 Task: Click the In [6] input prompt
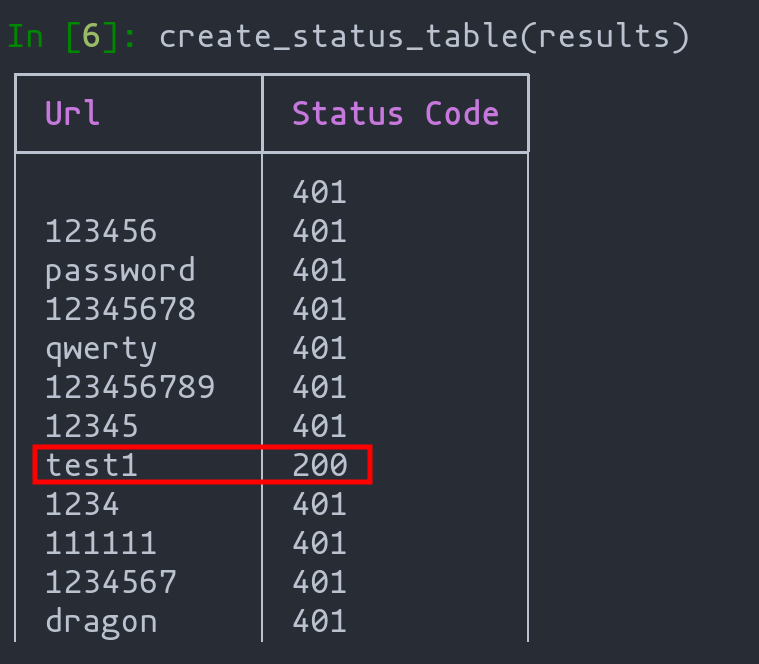pos(73,36)
